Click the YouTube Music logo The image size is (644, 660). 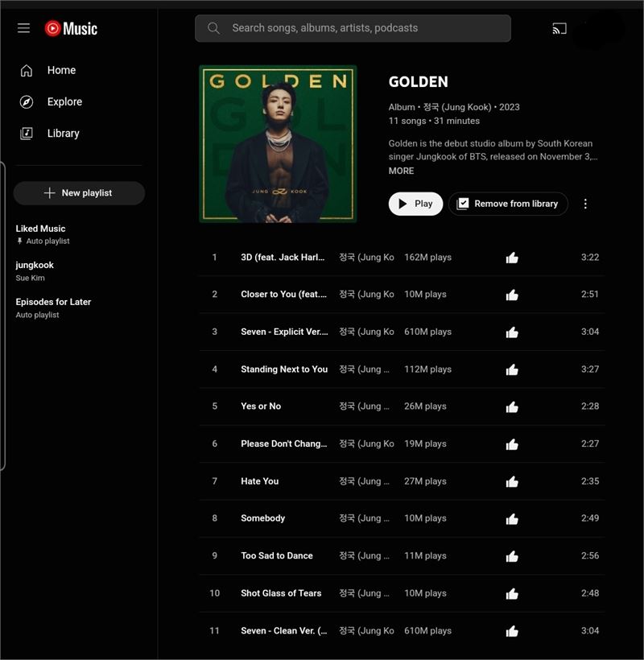coord(71,29)
